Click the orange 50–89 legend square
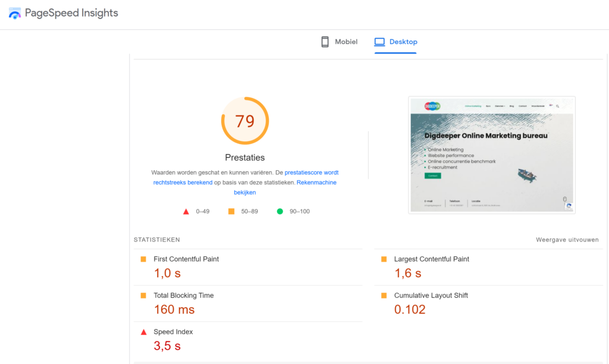 (x=231, y=211)
